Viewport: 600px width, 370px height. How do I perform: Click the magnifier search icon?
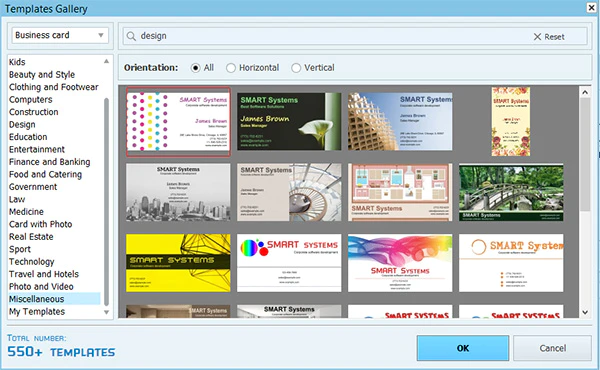pyautogui.click(x=131, y=36)
